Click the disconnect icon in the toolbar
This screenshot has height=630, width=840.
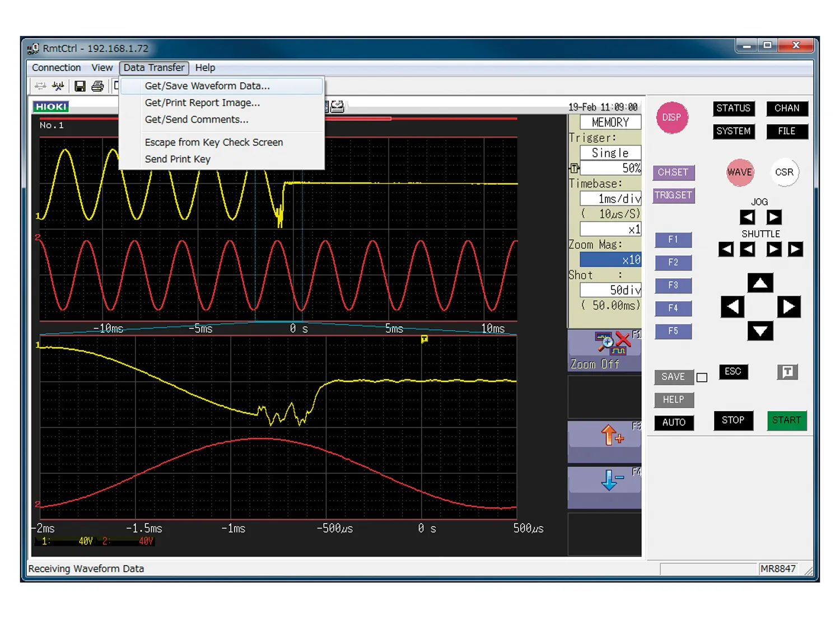[x=58, y=86]
